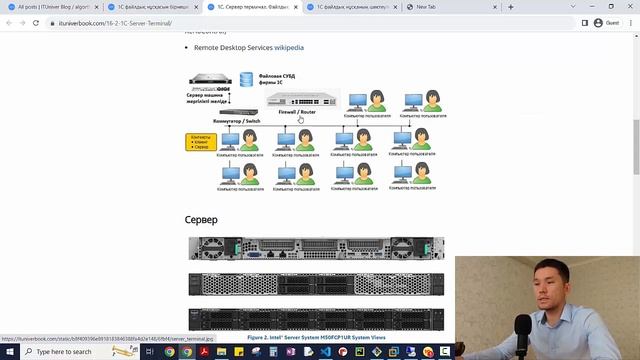Open Sticky Notes from taskbar
Screen dimensions: 640x360
tap(239, 351)
